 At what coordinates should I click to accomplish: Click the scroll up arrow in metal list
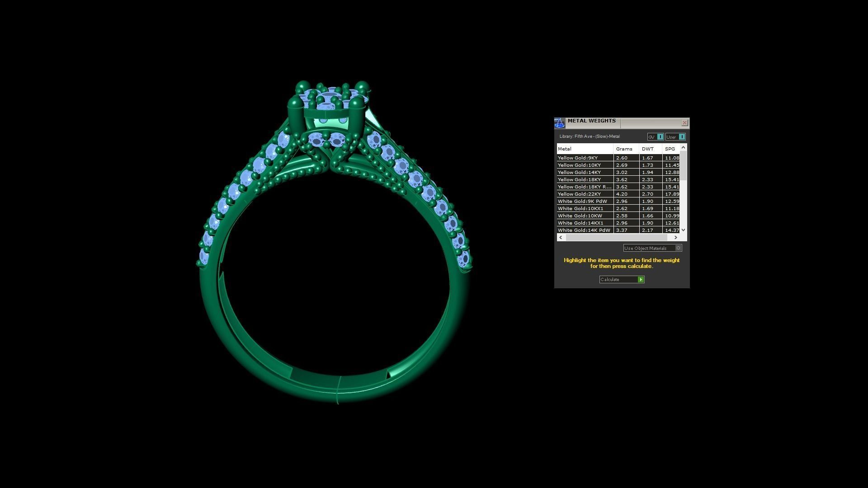tap(683, 147)
